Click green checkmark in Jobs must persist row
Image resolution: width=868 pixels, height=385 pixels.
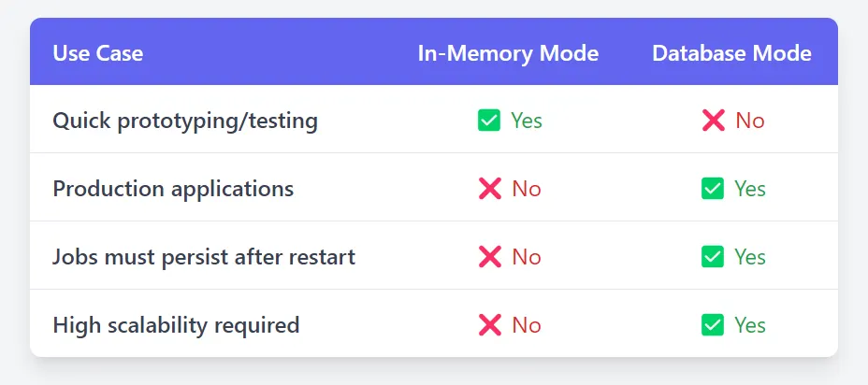[713, 257]
